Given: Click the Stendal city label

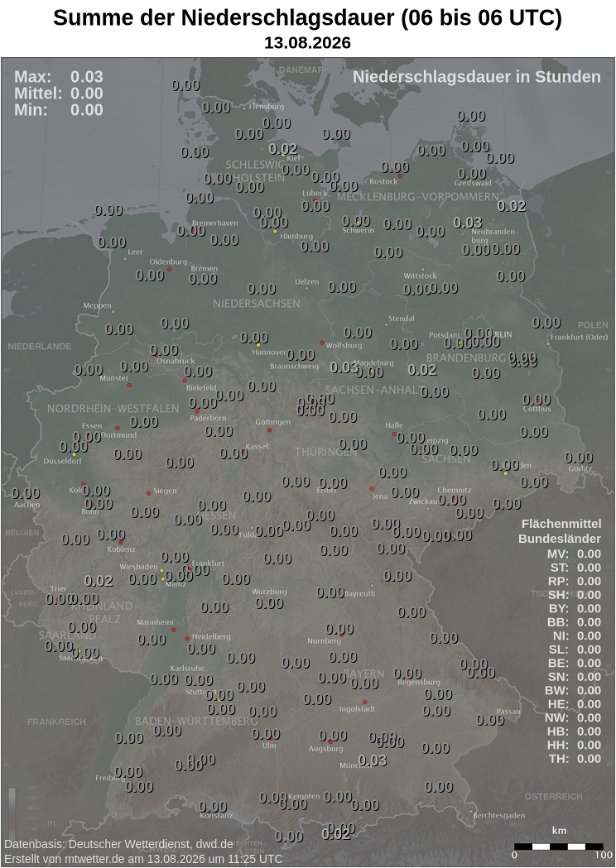Looking at the screenshot, I should (x=402, y=319).
